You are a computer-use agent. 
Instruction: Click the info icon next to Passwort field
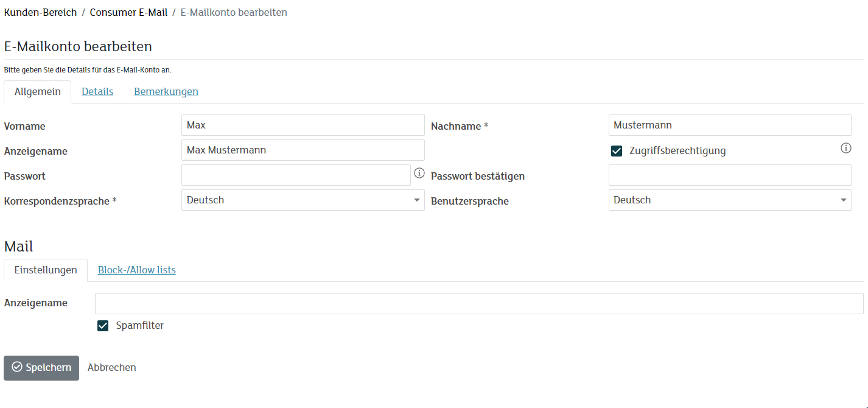point(419,173)
